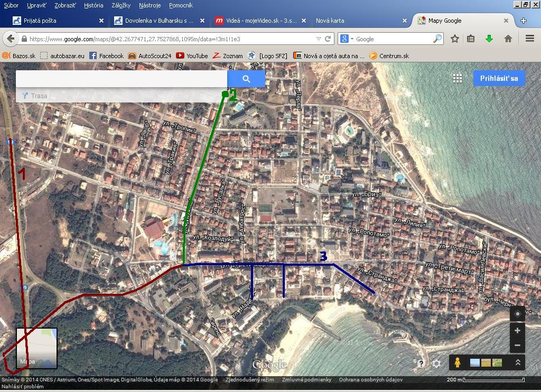Switch to Mapa view thumbnail
This screenshot has width=541, height=392.
pyautogui.click(x=36, y=348)
